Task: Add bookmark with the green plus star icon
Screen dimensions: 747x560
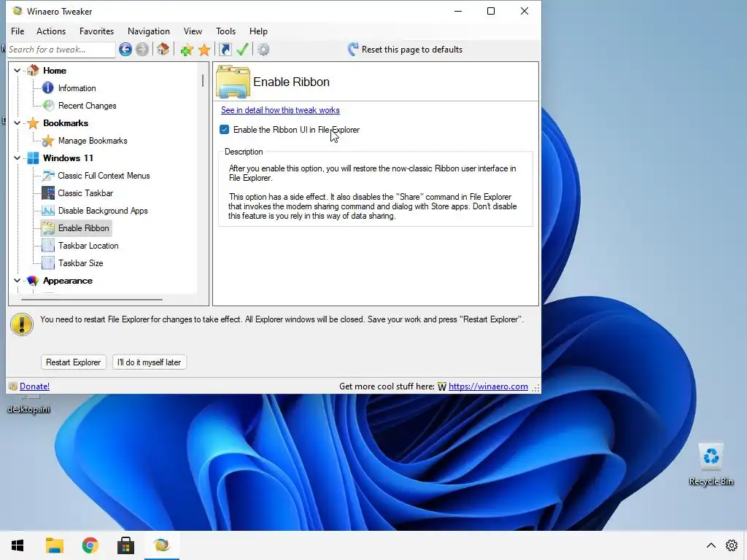Action: coord(187,50)
